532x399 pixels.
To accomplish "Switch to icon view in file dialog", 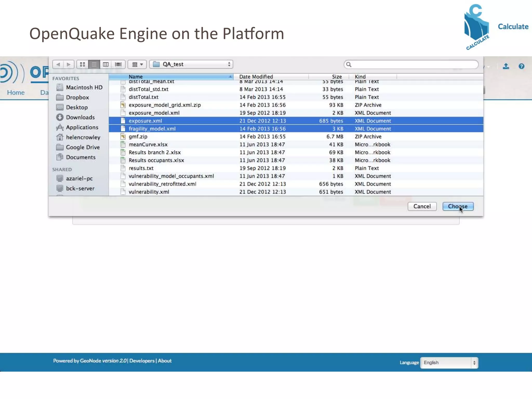I will pos(82,64).
